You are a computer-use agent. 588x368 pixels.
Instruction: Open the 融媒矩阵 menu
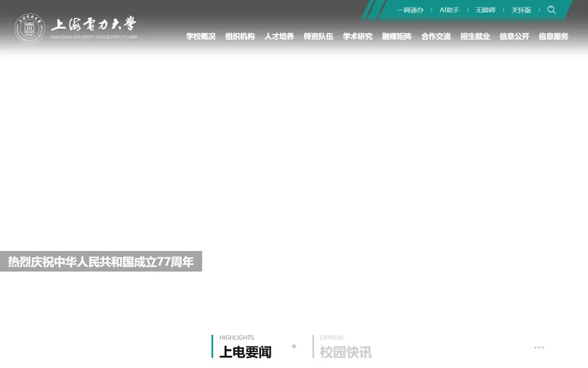[x=397, y=36]
